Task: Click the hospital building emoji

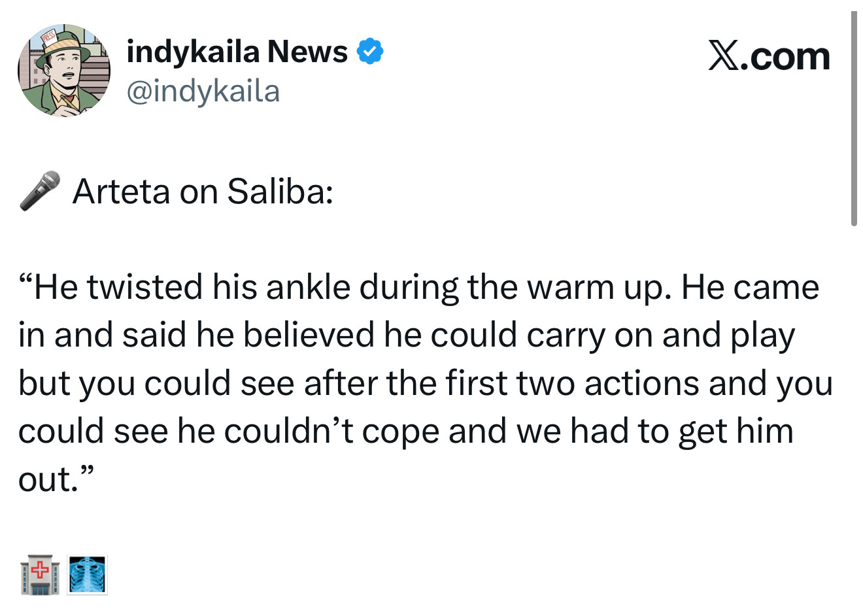Action: click(x=41, y=575)
